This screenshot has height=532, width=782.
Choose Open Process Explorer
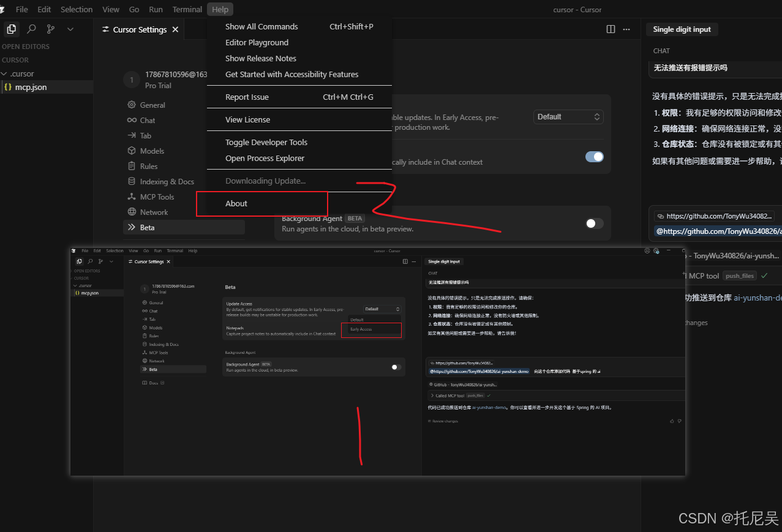tap(299, 158)
